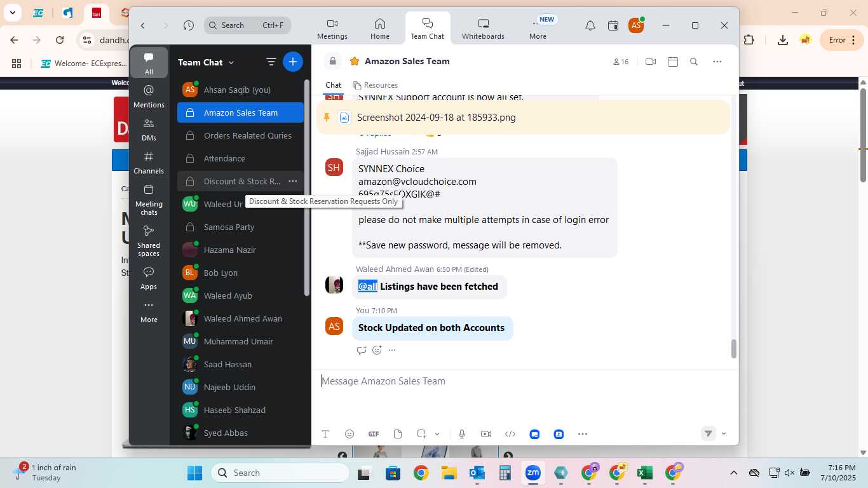Record an audio message
Screen dimensions: 868x488
(462, 434)
